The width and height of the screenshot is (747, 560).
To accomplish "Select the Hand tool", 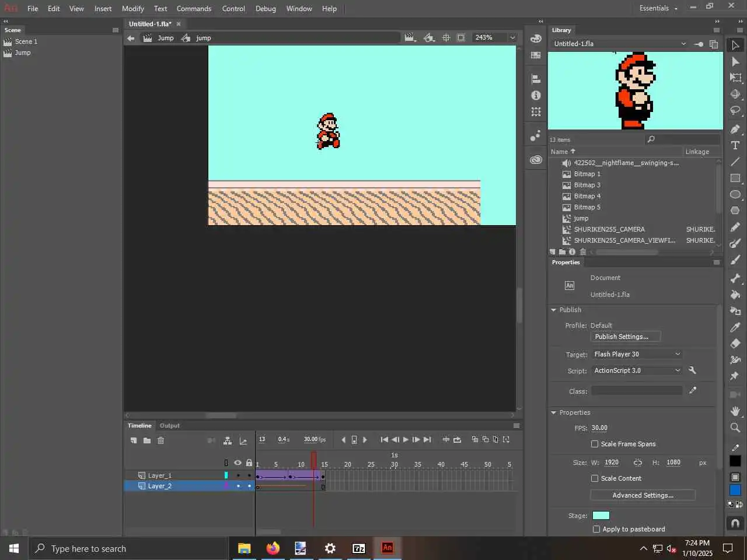I will (735, 411).
